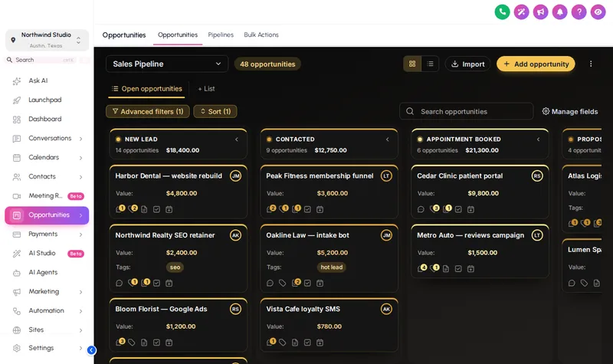Click tag icon on Oakline Law card
This screenshot has height=364, width=613.
(282, 283)
